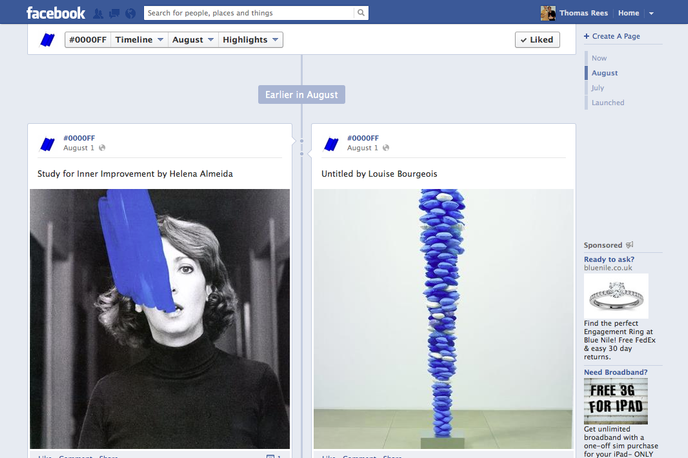Click the search magnifier icon
688x458 pixels.
(360, 14)
